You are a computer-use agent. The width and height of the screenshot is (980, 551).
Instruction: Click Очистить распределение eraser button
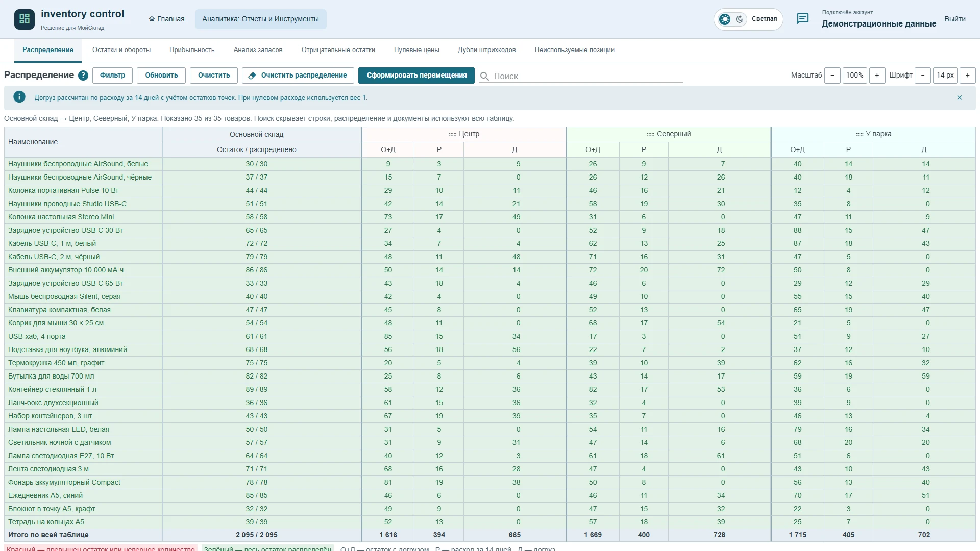[x=298, y=76]
